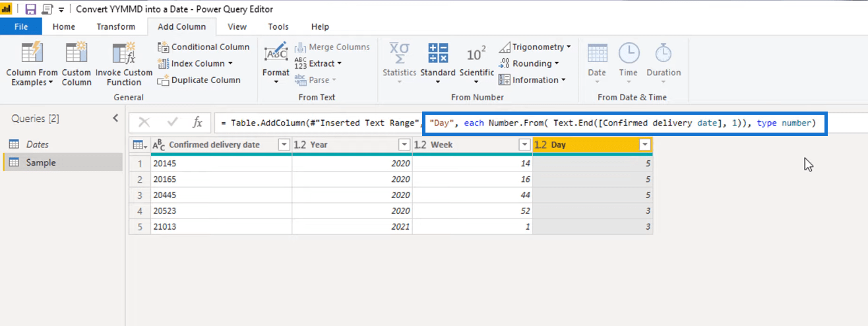This screenshot has width=868, height=326.
Task: Open the quick access toolbar dropdown arrow
Action: tap(61, 10)
